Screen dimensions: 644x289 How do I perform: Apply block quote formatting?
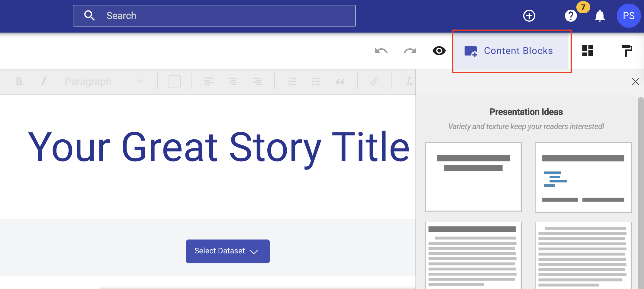[x=340, y=81]
